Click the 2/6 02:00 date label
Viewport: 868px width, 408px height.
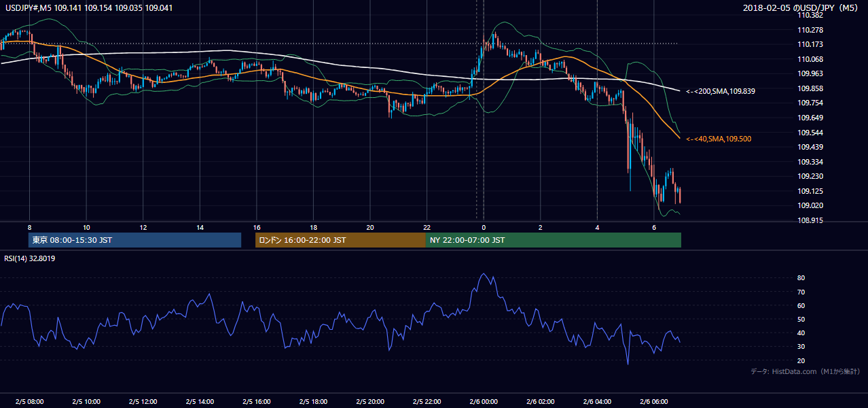[x=540, y=401]
